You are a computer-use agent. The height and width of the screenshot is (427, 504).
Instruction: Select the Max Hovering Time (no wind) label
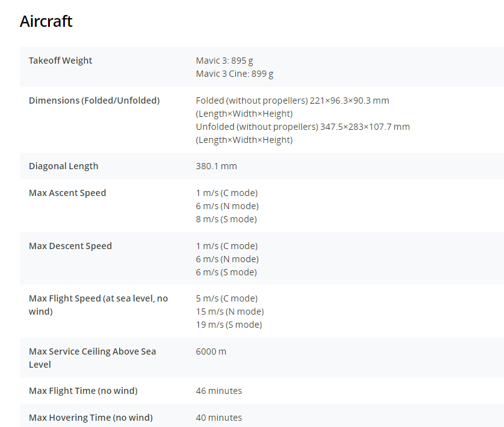pyautogui.click(x=91, y=418)
